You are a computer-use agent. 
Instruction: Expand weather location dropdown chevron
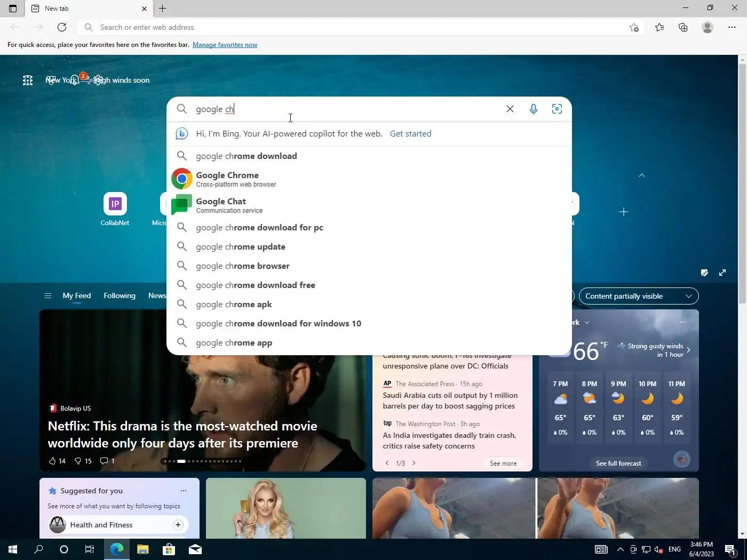[x=587, y=322]
